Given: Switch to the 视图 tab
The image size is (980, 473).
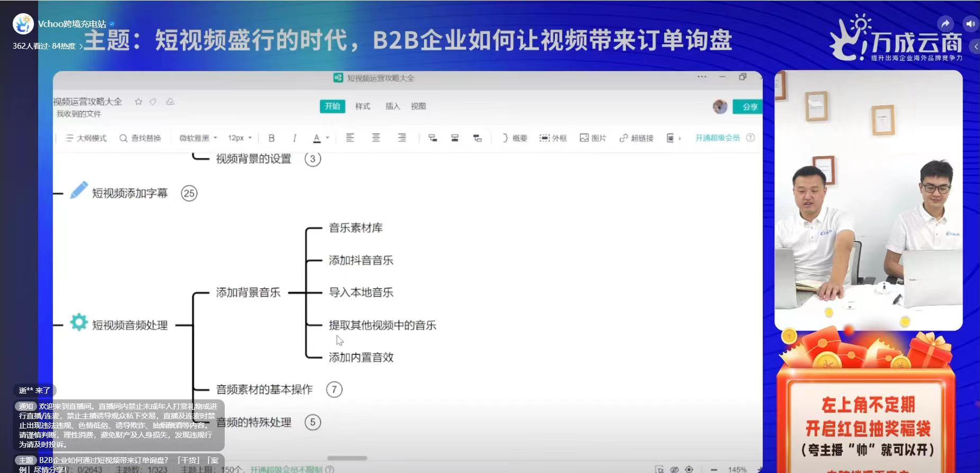Looking at the screenshot, I should (418, 106).
